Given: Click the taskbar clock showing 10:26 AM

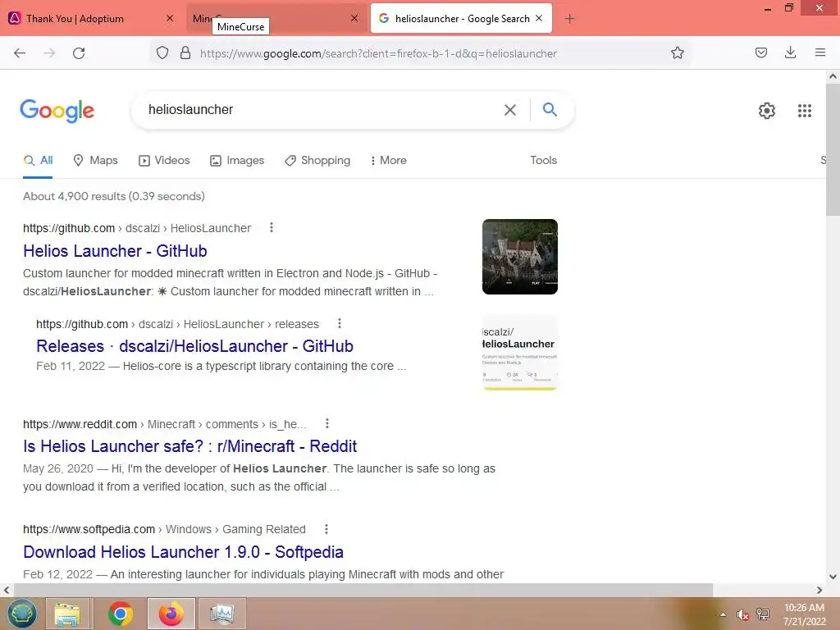Looking at the screenshot, I should pyautogui.click(x=804, y=614).
